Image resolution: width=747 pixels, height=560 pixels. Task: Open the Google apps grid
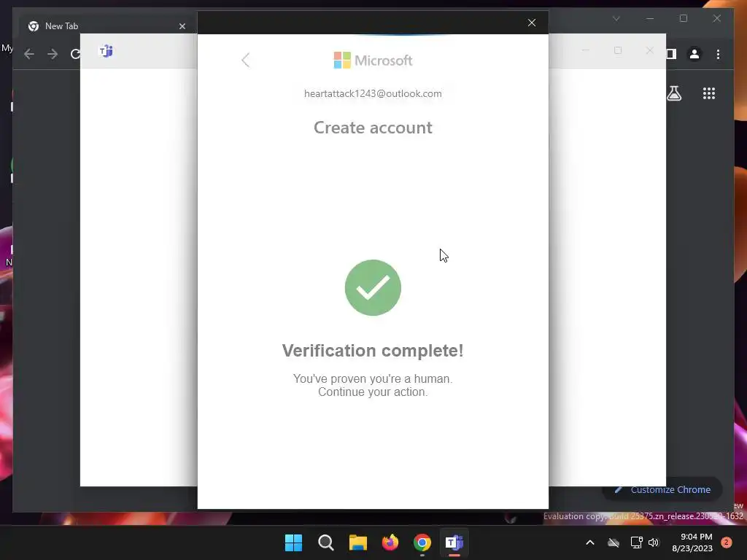709,93
